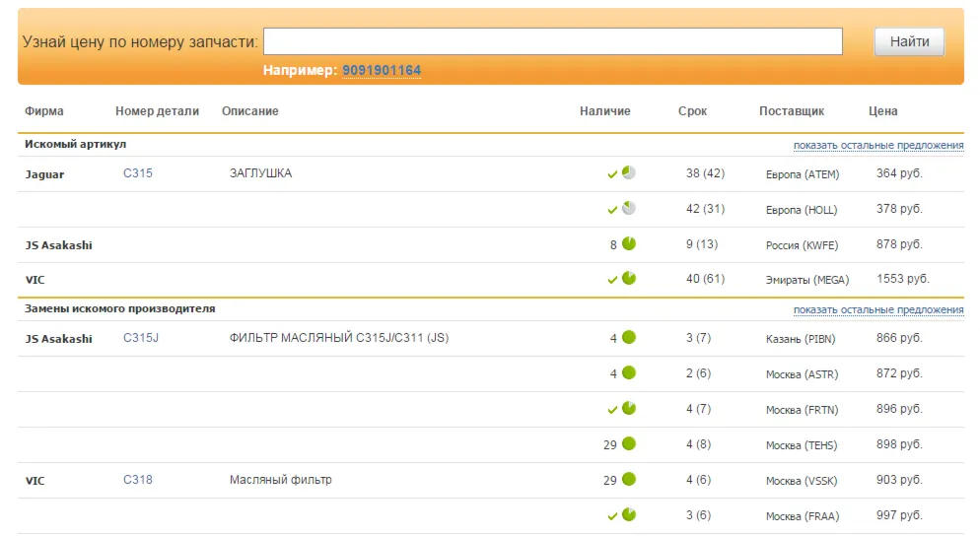Click the green circle icon in TEHS row
This screenshot has width=980, height=536.
pyautogui.click(x=629, y=443)
